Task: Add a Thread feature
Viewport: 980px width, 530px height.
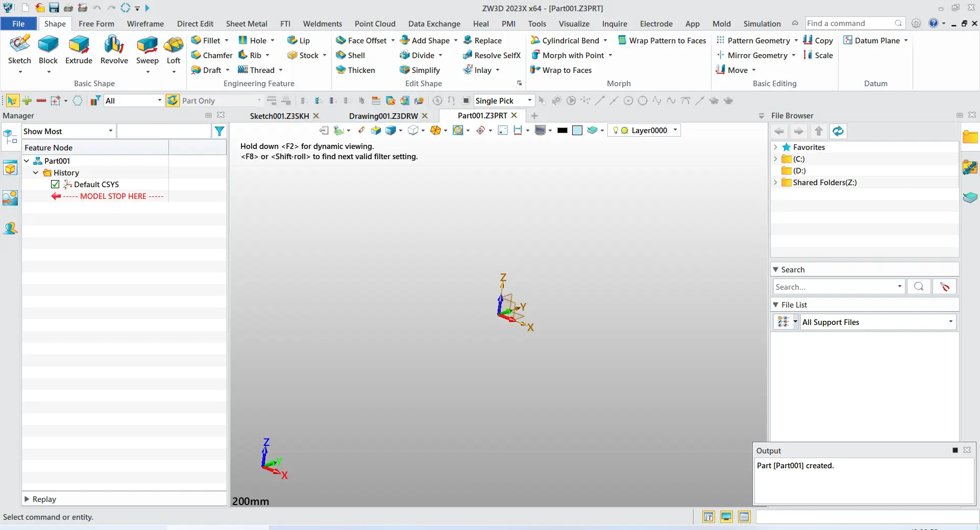Action: pos(257,70)
